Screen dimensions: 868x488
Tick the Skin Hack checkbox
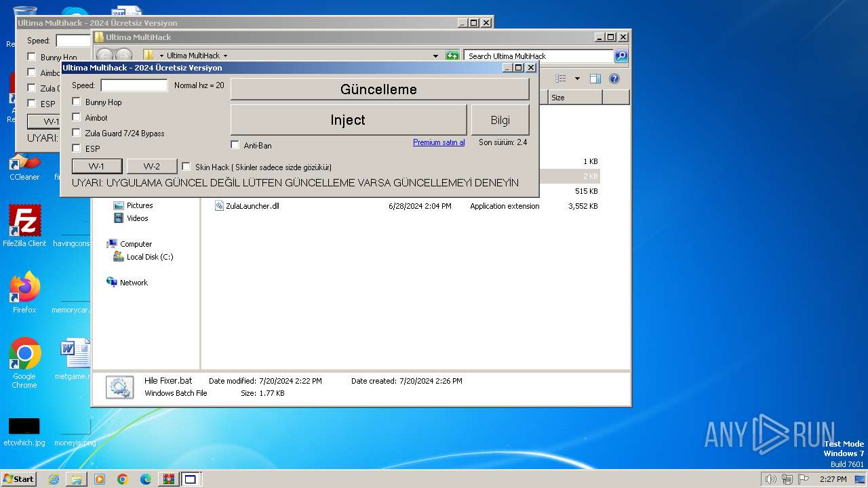[x=186, y=167]
